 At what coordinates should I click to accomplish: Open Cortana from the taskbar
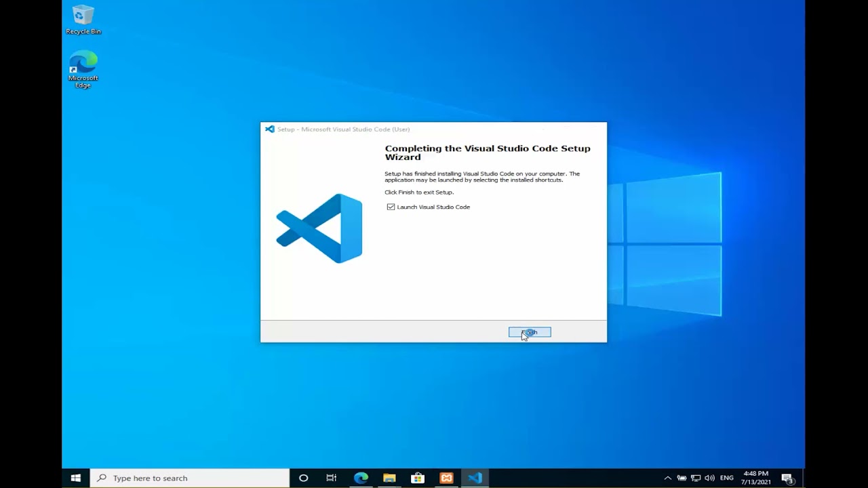click(303, 478)
